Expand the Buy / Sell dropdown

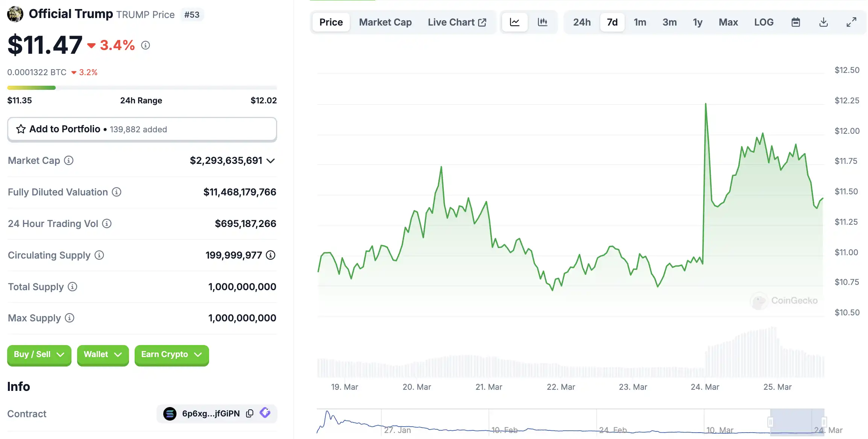click(39, 354)
